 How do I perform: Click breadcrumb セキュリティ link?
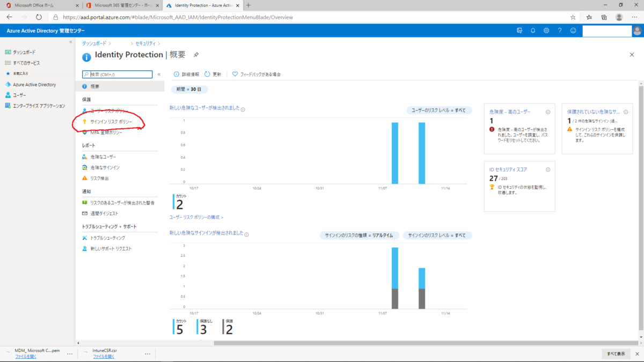point(145,43)
